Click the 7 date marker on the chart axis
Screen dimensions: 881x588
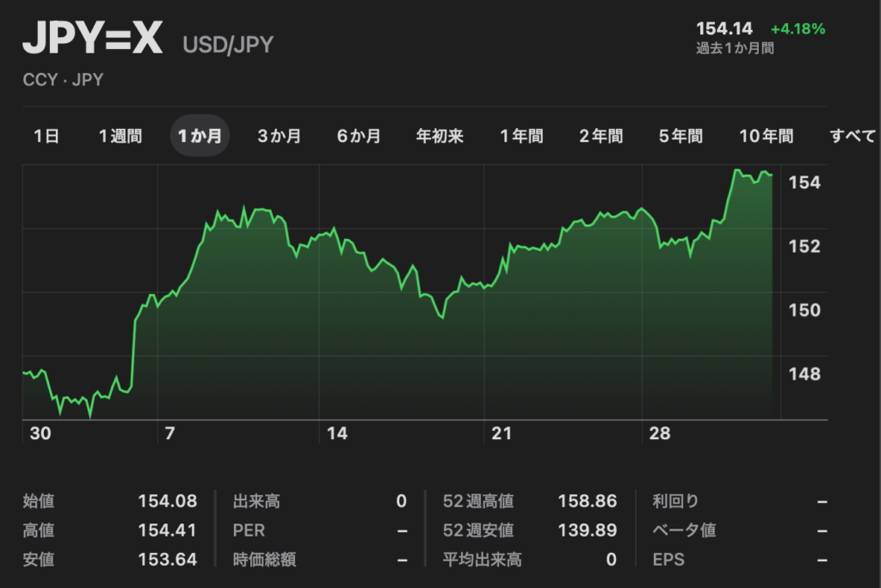[x=169, y=433]
